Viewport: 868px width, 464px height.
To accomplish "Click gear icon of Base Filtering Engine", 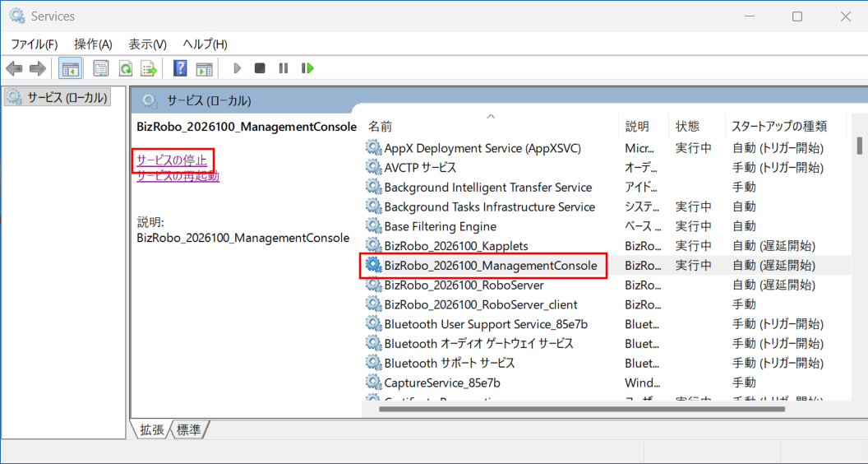I will (x=374, y=226).
